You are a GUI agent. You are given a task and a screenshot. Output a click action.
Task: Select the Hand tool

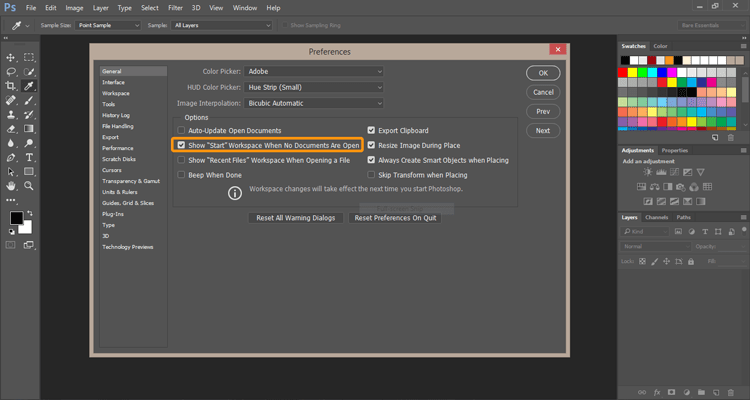(x=11, y=186)
